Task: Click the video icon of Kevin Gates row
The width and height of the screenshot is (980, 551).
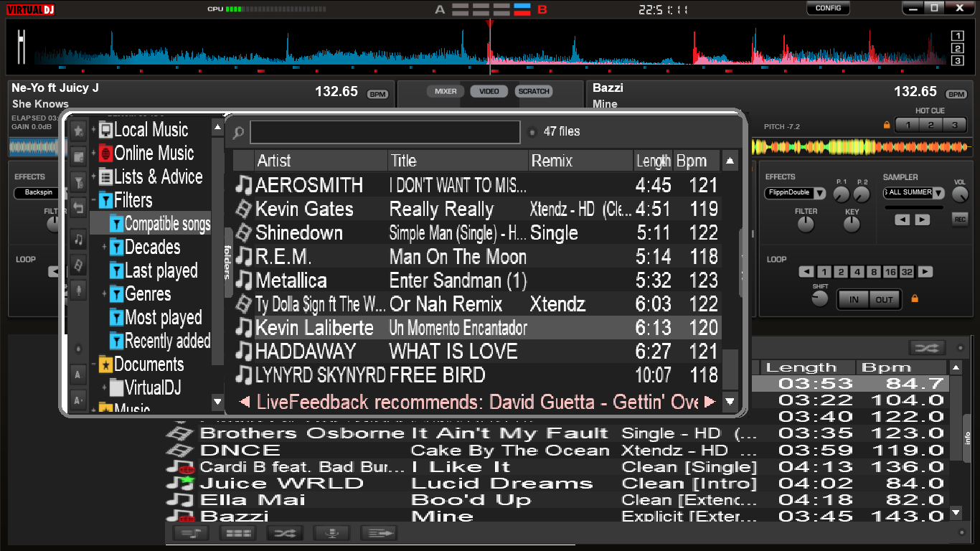Action: 245,209
